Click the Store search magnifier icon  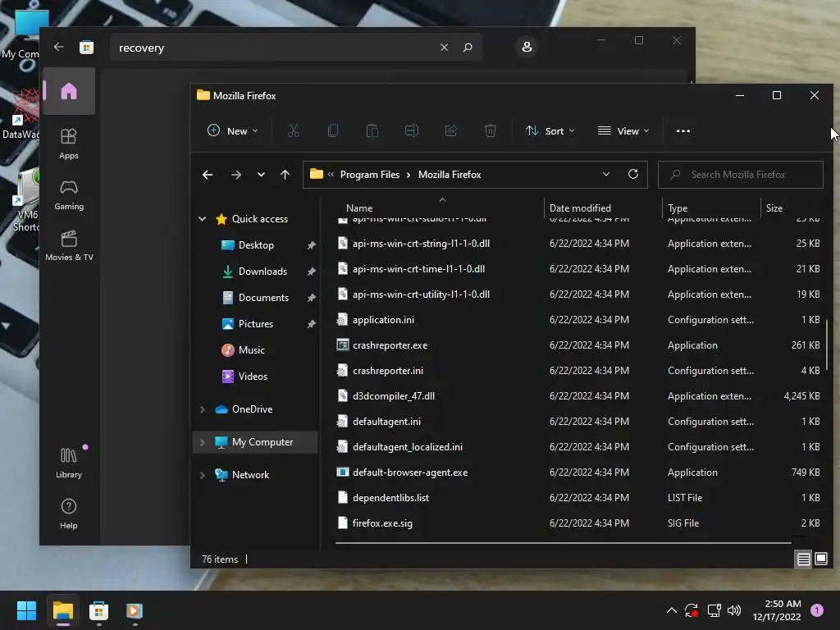coord(467,47)
